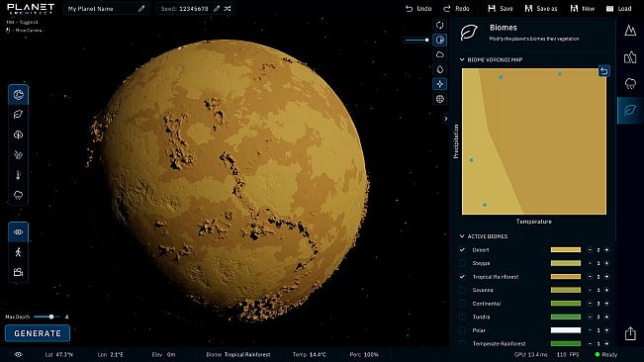Toggle the water droplet display icon

[x=440, y=69]
